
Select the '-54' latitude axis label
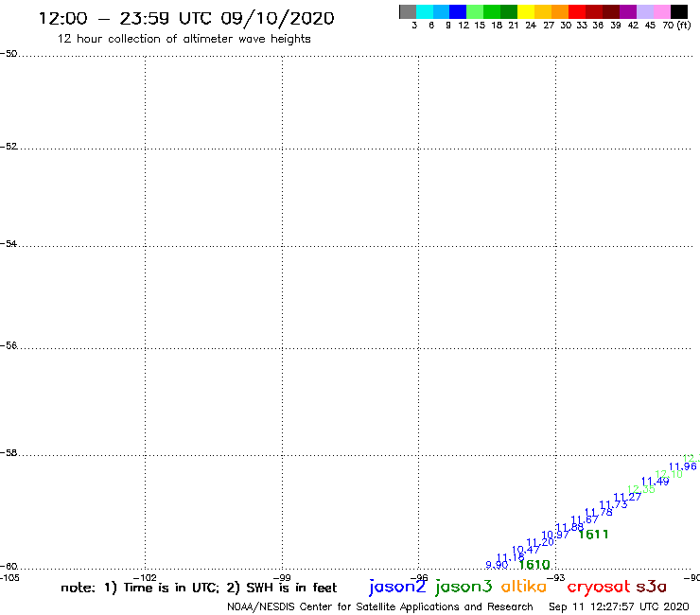point(9,244)
